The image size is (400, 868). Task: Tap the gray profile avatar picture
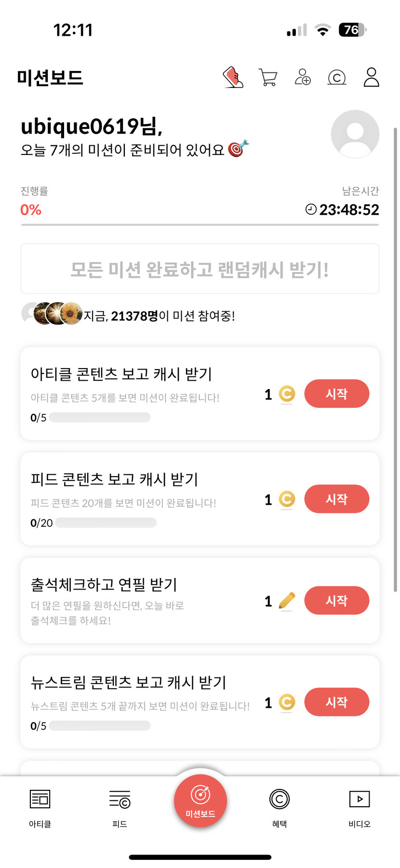click(x=355, y=134)
